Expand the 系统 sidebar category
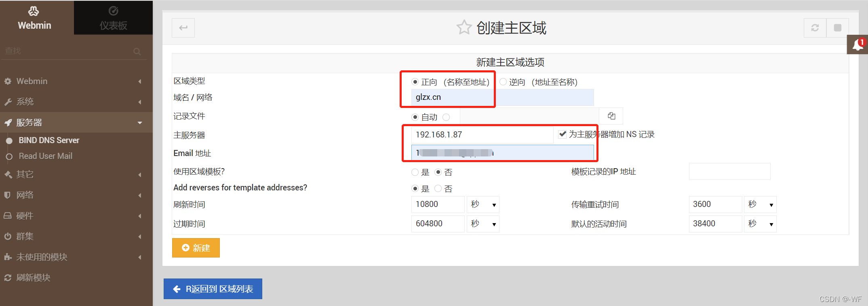 pos(76,102)
